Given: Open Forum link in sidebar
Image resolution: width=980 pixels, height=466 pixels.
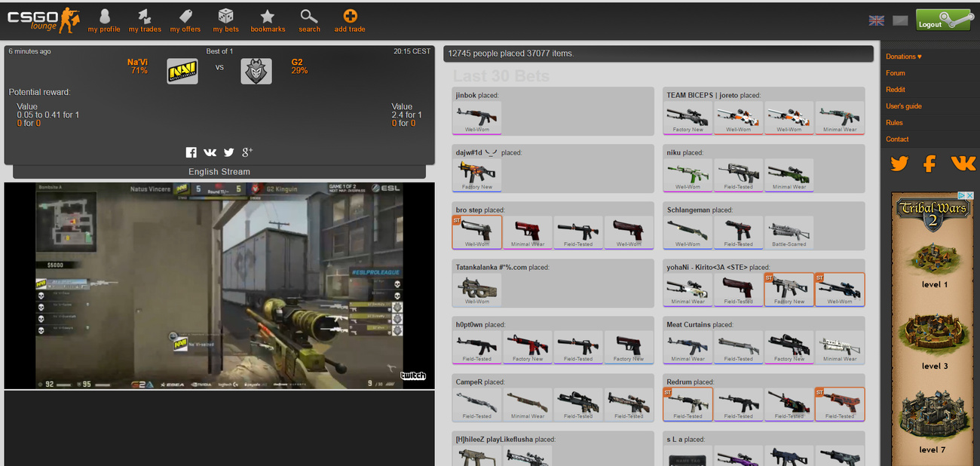Looking at the screenshot, I should tap(896, 73).
